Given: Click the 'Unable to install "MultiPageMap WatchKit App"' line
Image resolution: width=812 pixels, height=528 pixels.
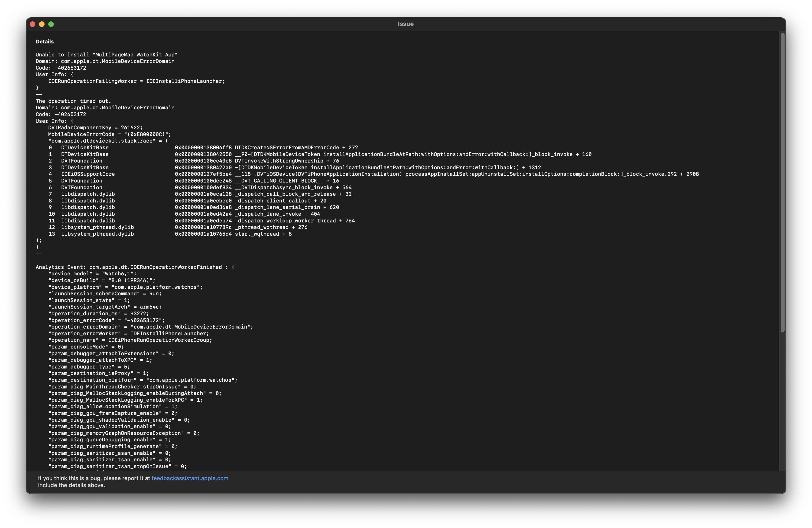Looking at the screenshot, I should pos(107,55).
